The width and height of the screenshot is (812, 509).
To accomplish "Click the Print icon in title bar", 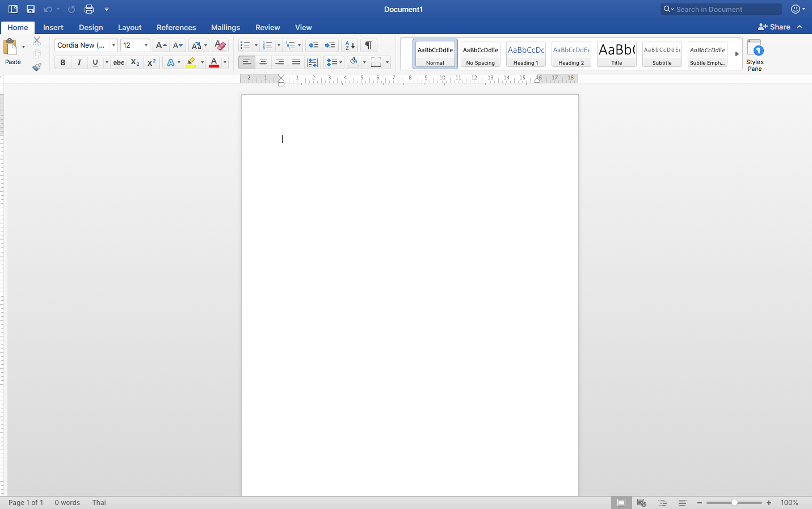I will [x=89, y=9].
